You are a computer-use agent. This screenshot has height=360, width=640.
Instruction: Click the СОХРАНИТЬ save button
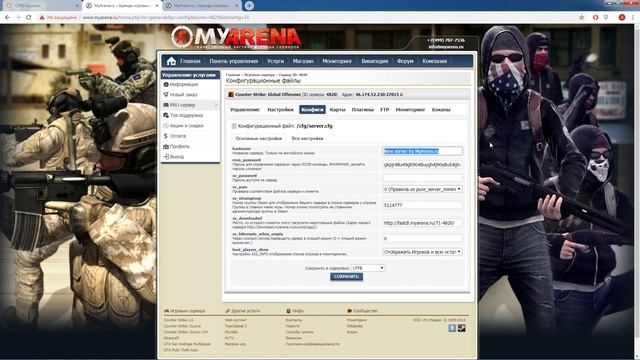tap(346, 277)
